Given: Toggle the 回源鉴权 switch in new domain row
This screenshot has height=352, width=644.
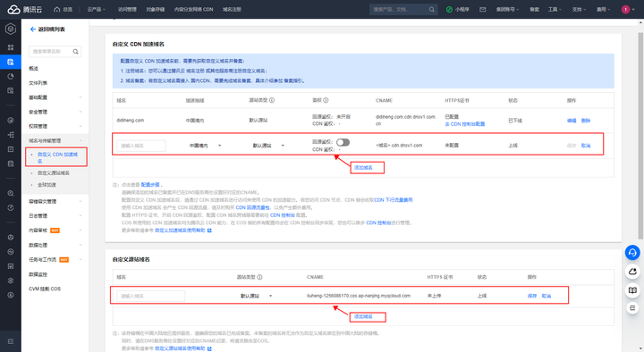Looking at the screenshot, I should tap(343, 142).
